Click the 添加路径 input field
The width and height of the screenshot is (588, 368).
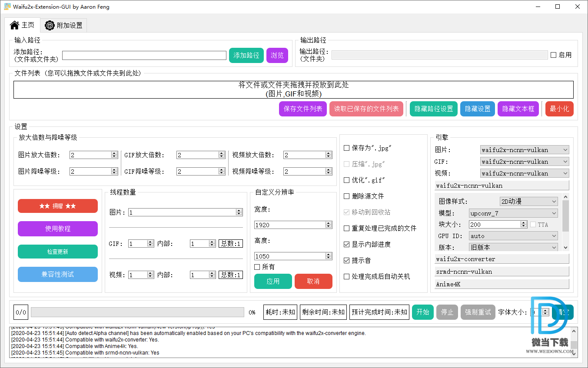(144, 56)
